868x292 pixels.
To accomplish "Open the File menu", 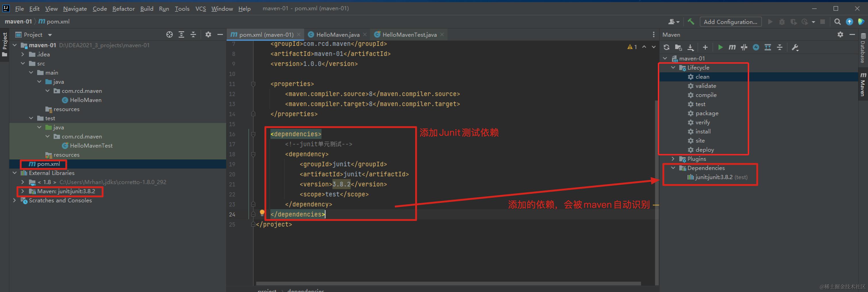I will [x=20, y=9].
